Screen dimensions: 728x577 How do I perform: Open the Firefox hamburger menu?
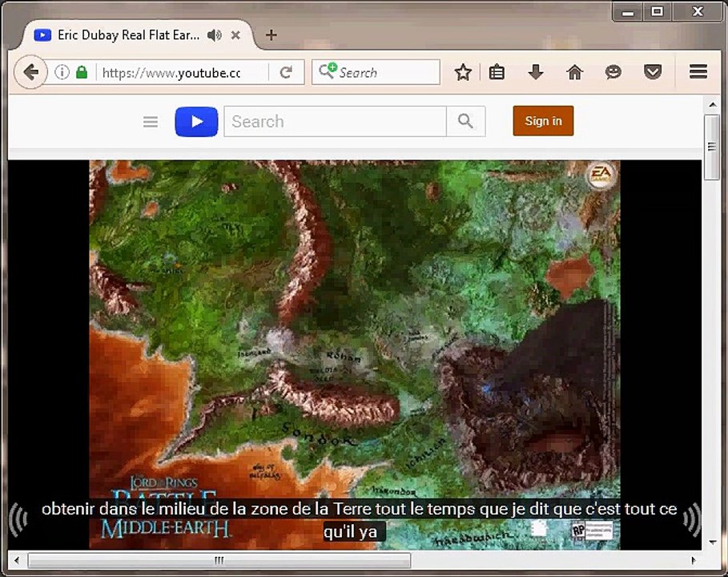(x=698, y=71)
